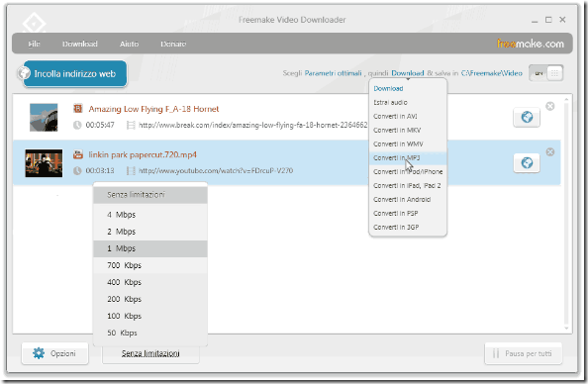Open papercut video in browser globe button
This screenshot has width=588, height=384.
[527, 163]
